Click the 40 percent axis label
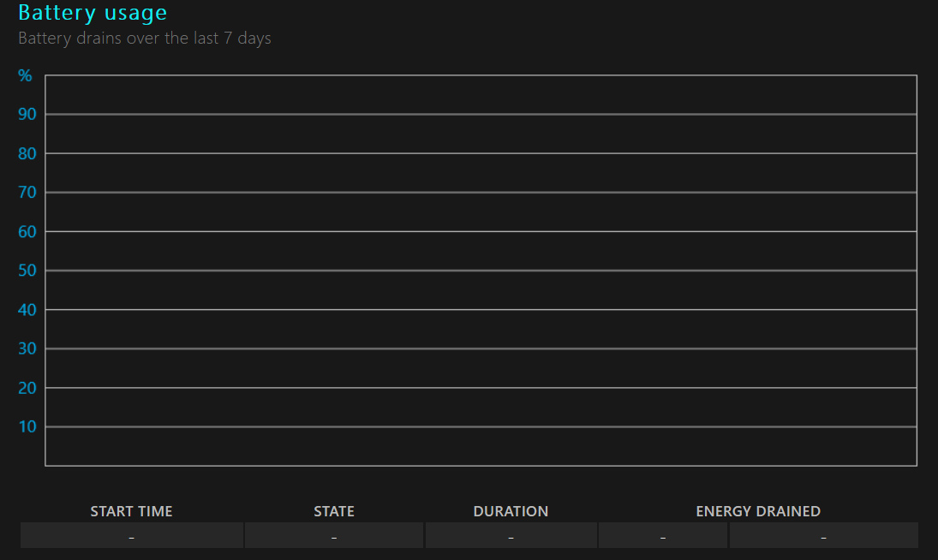Screen dimensions: 938x560 click(27, 310)
